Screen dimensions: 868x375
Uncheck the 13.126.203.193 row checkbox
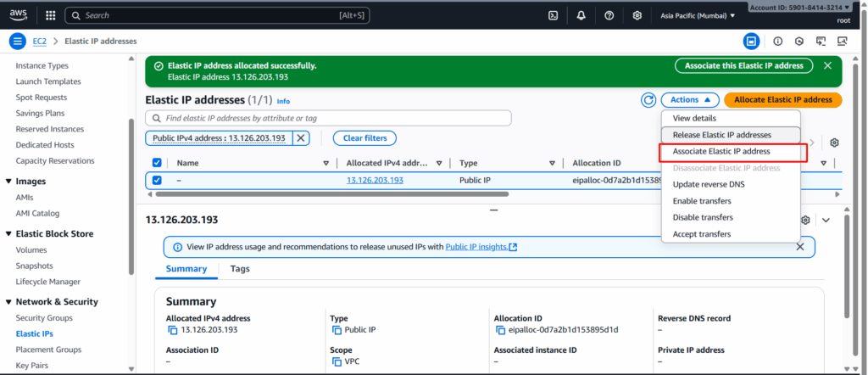(x=157, y=180)
